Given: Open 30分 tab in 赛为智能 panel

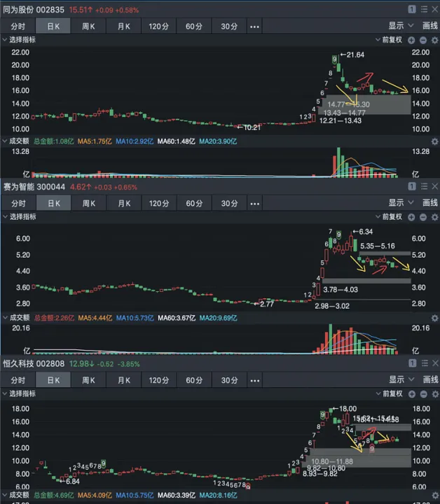Looking at the screenshot, I should (229, 204).
